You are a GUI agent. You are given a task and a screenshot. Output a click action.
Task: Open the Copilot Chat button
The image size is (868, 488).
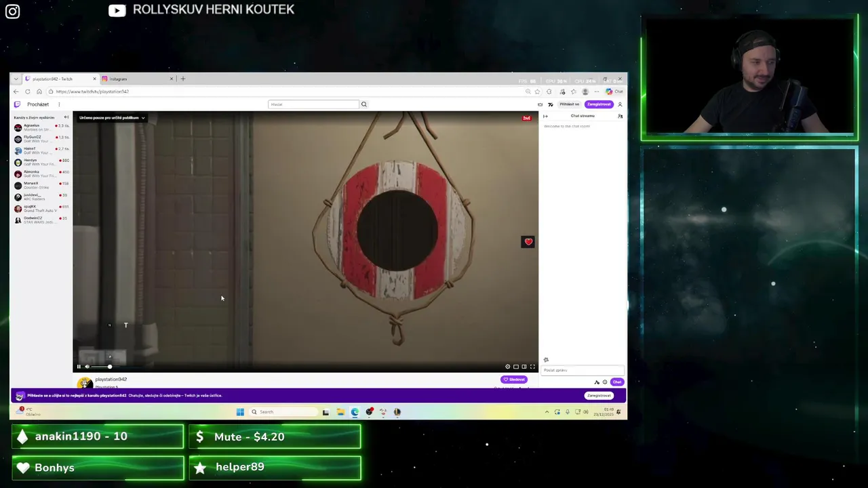614,91
